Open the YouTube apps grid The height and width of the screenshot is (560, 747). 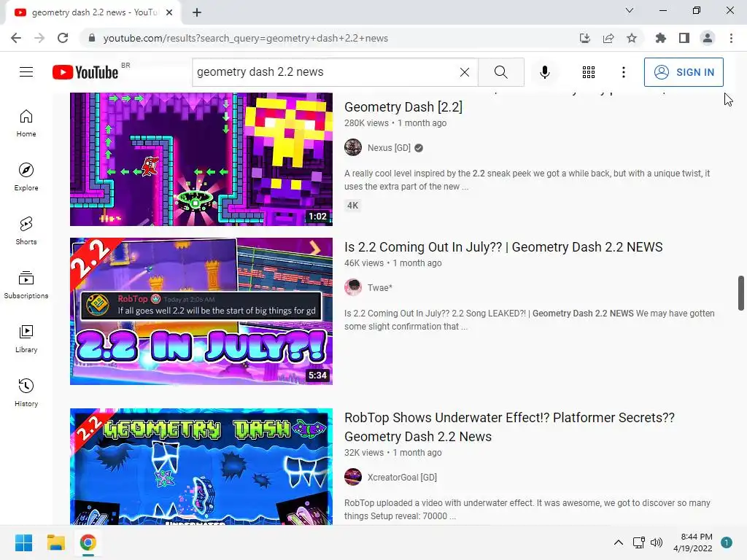pos(589,72)
